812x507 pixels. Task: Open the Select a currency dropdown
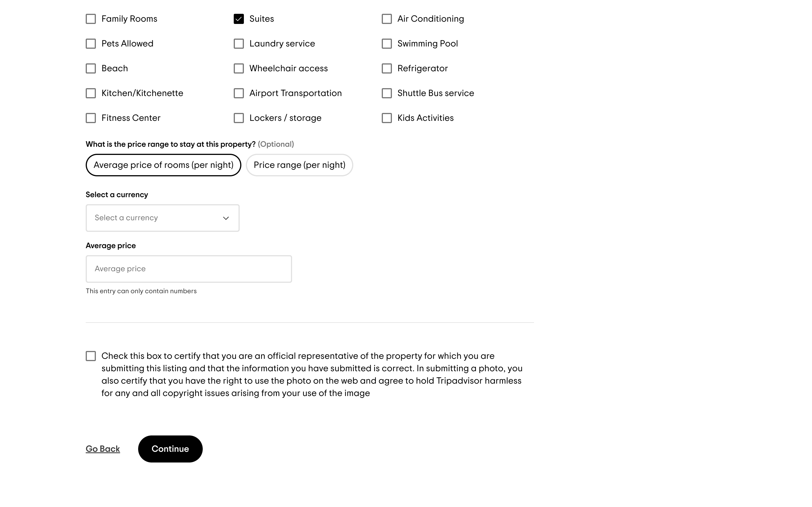(162, 218)
